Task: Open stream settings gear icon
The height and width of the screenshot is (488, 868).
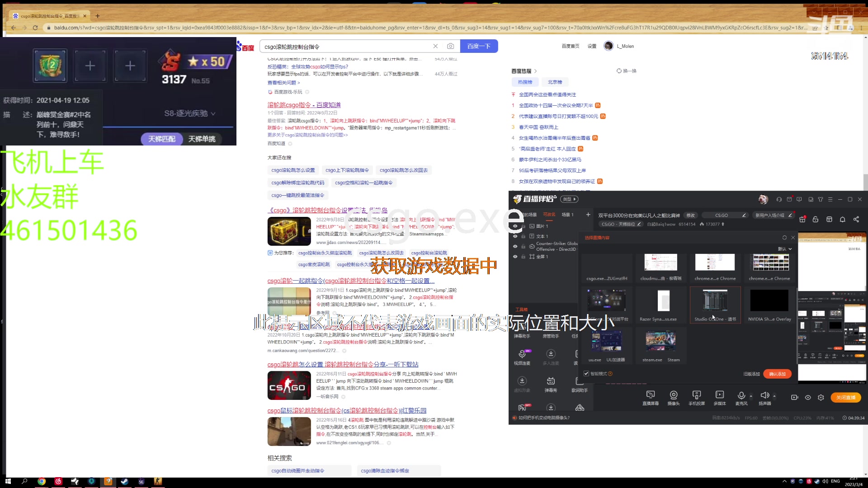Action: (821, 398)
